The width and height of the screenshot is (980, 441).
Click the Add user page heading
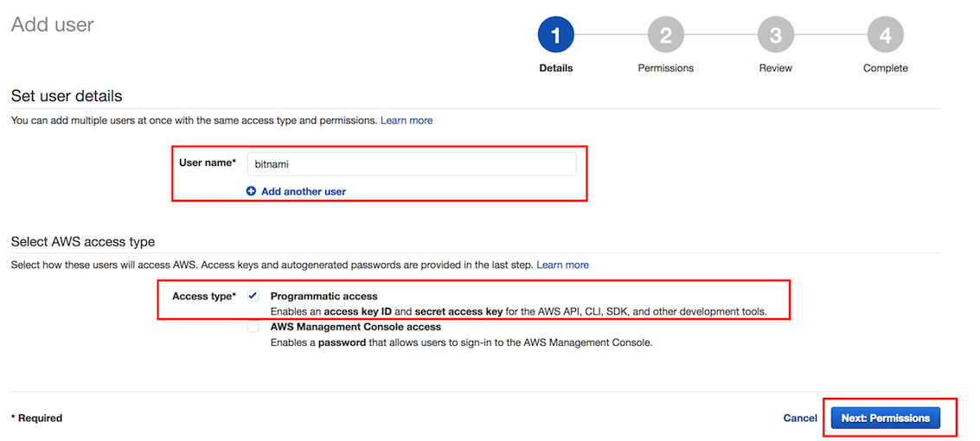tap(53, 24)
